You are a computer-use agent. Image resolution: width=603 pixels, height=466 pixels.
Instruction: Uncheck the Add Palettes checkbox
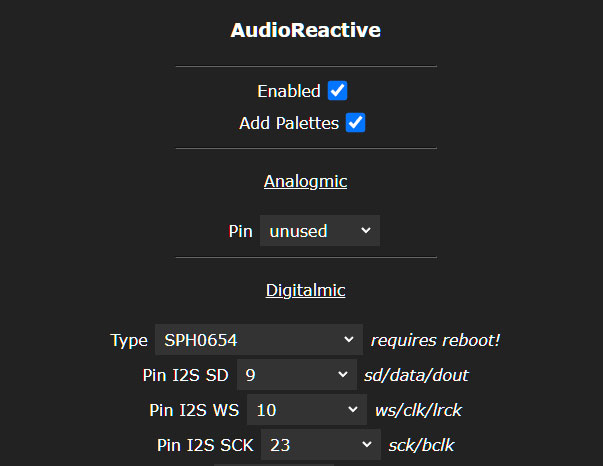(355, 123)
